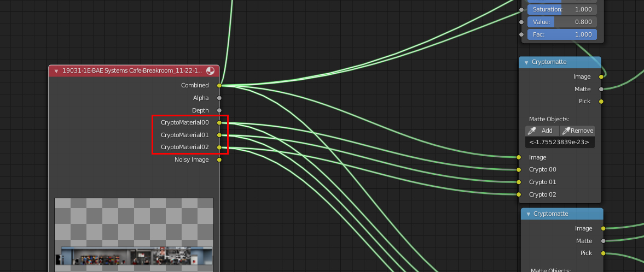The height and width of the screenshot is (272, 644).
Task: Click the CryptoMaterial01 output socket
Action: [x=219, y=135]
